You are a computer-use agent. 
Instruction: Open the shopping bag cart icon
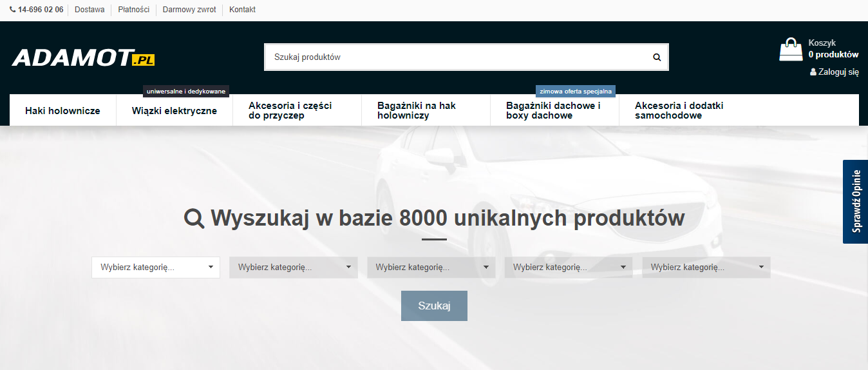click(791, 50)
